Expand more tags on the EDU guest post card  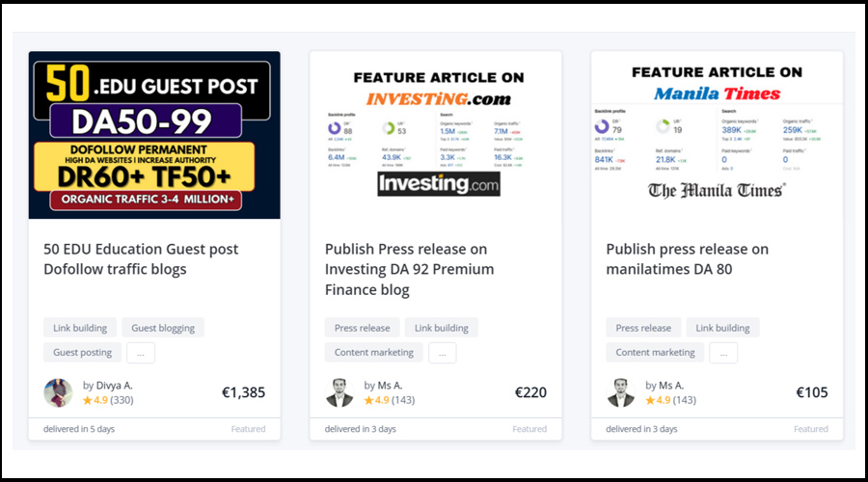pos(140,353)
